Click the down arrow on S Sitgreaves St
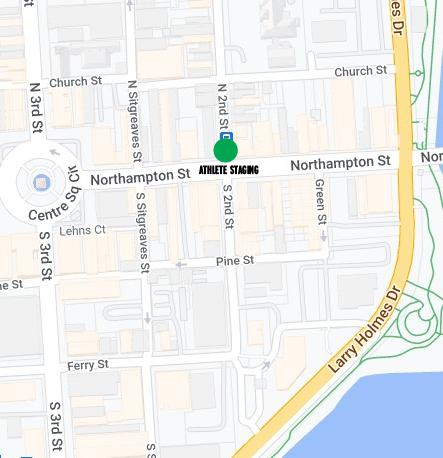 147,318
